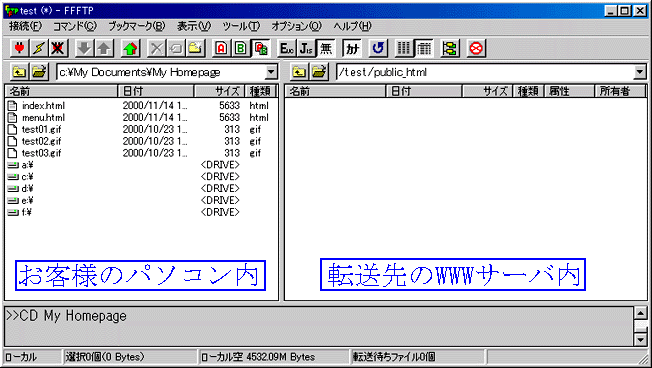Toggle ASCII transfer mode A button
The height and width of the screenshot is (368, 652).
tap(221, 49)
